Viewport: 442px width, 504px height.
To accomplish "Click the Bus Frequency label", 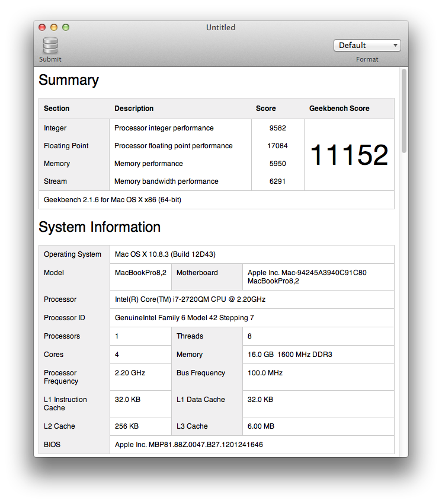I will (x=201, y=373).
